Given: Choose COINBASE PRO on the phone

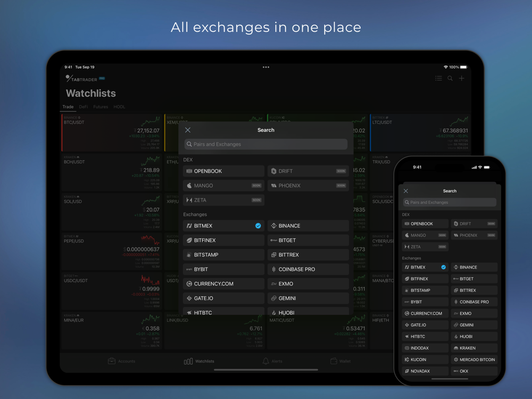Looking at the screenshot, I should 475,302.
